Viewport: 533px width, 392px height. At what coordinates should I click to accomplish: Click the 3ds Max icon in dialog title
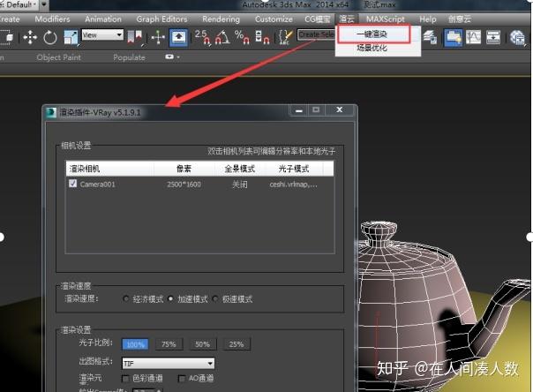(51, 112)
